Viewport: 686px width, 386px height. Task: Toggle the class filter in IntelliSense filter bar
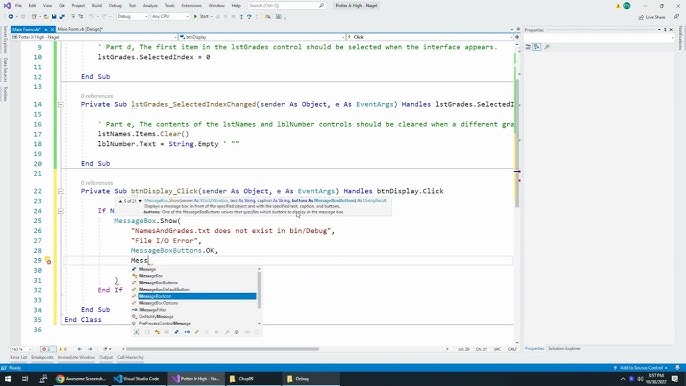click(157, 332)
